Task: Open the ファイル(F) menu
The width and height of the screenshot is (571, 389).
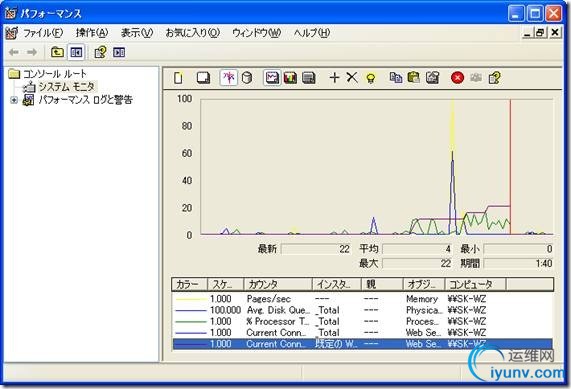Action: [x=43, y=33]
